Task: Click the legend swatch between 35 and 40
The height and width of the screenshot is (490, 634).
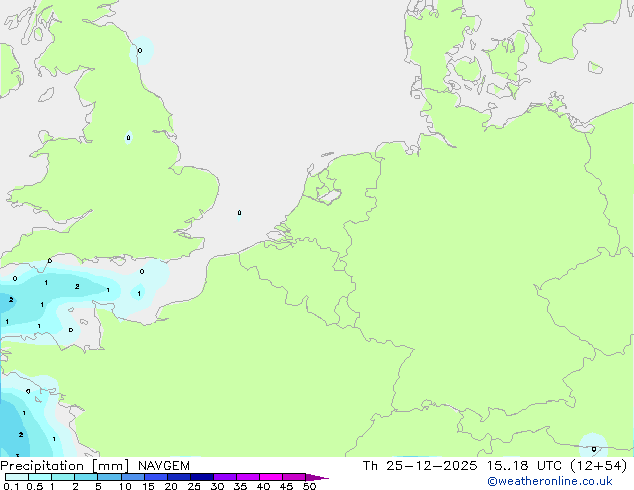Action: 248,477
